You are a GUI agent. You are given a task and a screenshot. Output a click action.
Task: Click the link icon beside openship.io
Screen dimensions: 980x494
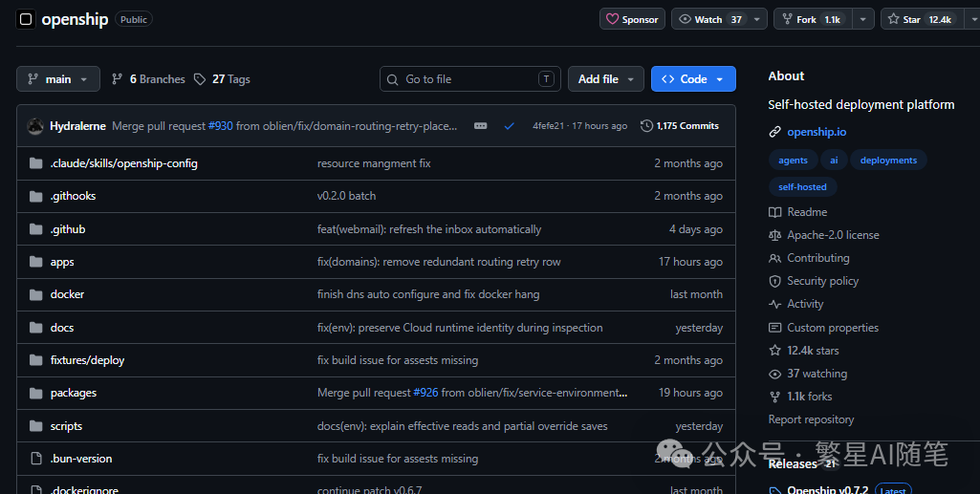click(x=775, y=132)
